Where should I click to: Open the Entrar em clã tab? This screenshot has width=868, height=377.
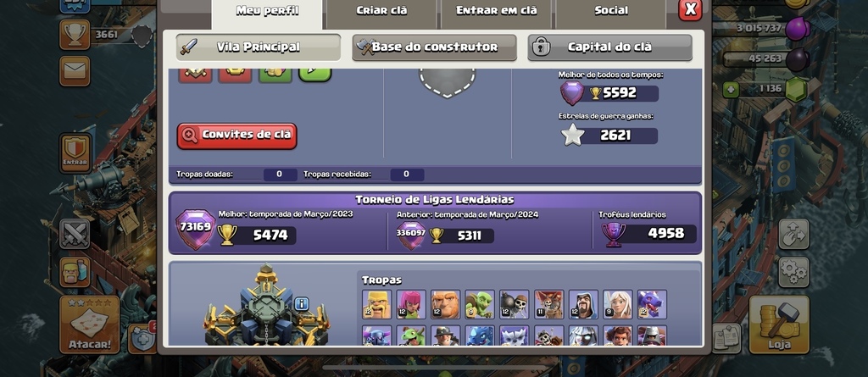point(497,11)
